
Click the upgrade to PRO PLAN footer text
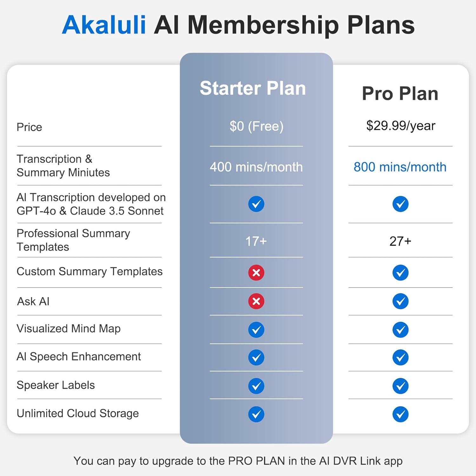click(238, 461)
